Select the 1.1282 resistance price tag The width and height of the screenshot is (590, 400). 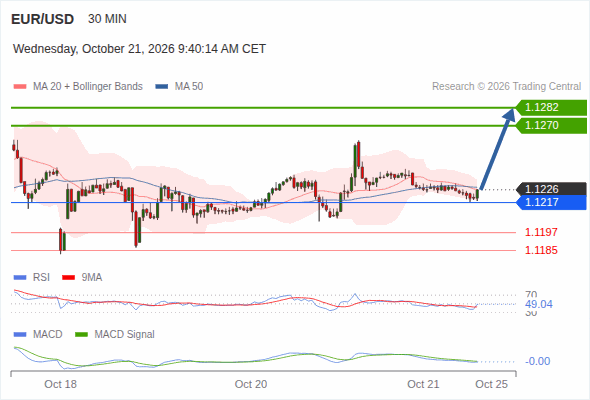tap(552, 108)
